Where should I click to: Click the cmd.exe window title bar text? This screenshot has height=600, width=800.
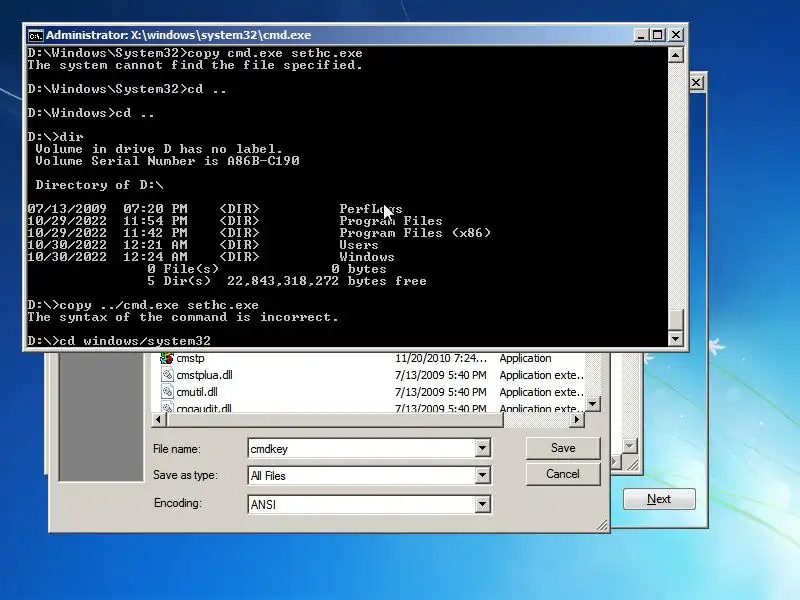pyautogui.click(x=179, y=35)
